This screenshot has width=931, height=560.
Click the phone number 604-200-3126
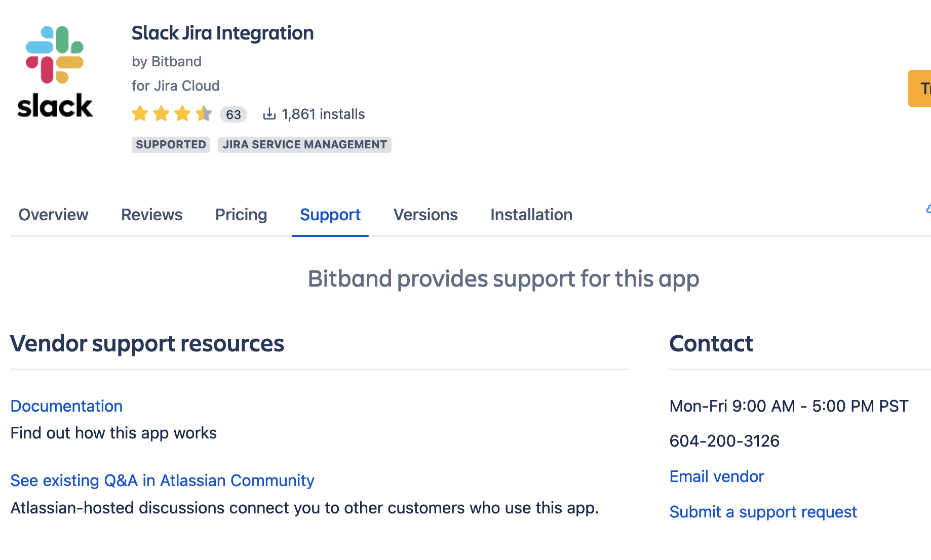(724, 441)
